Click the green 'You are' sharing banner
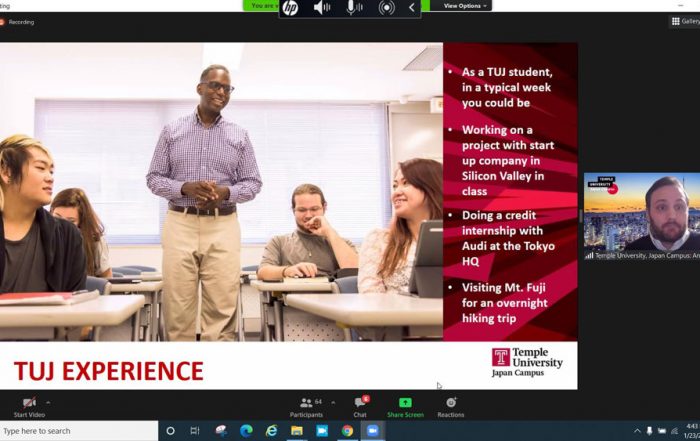 click(x=262, y=5)
